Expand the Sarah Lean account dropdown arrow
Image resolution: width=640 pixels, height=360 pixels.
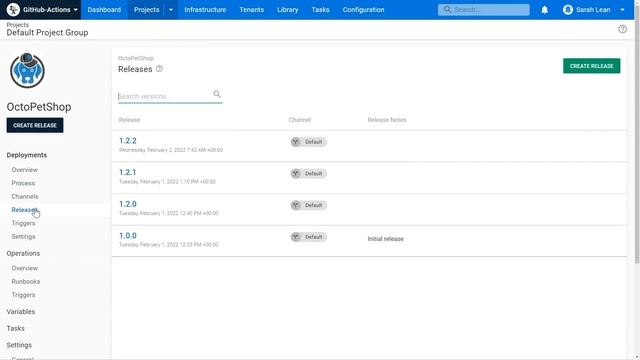click(x=622, y=10)
